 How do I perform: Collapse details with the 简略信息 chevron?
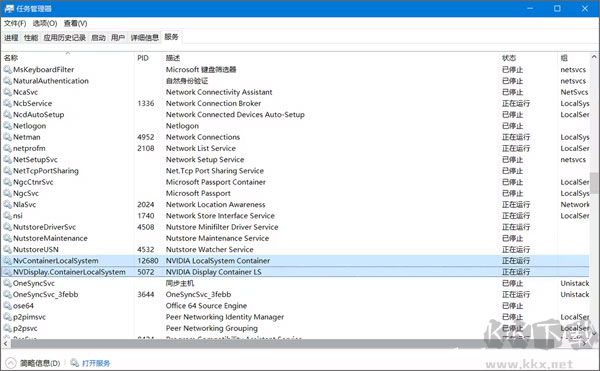[x=11, y=363]
